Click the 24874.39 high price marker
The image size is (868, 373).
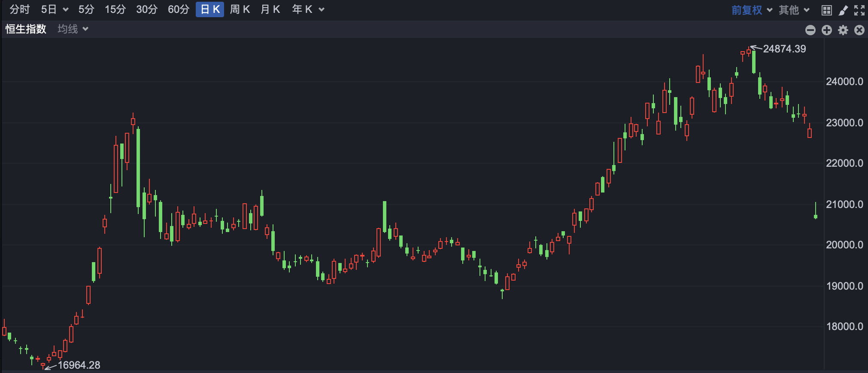(784, 49)
